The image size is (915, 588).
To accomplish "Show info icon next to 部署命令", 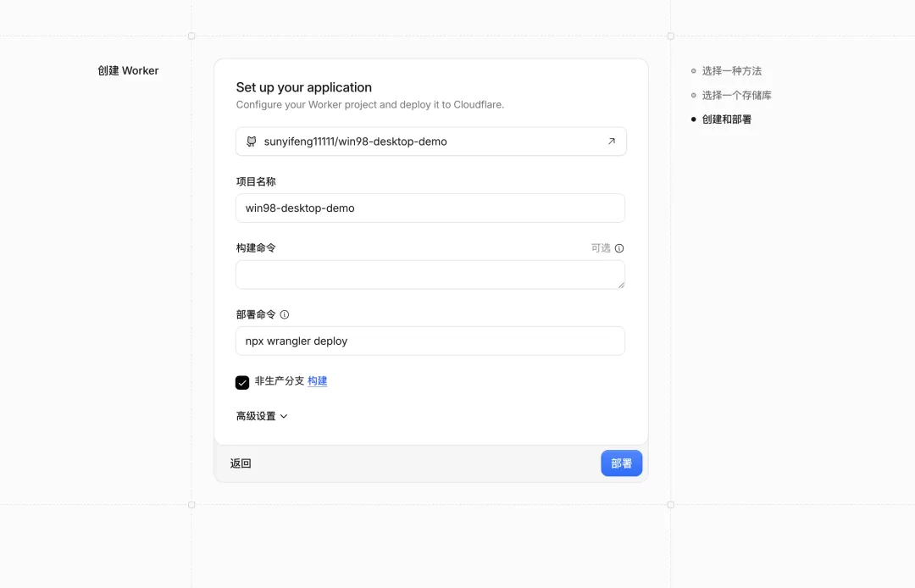I will point(284,314).
